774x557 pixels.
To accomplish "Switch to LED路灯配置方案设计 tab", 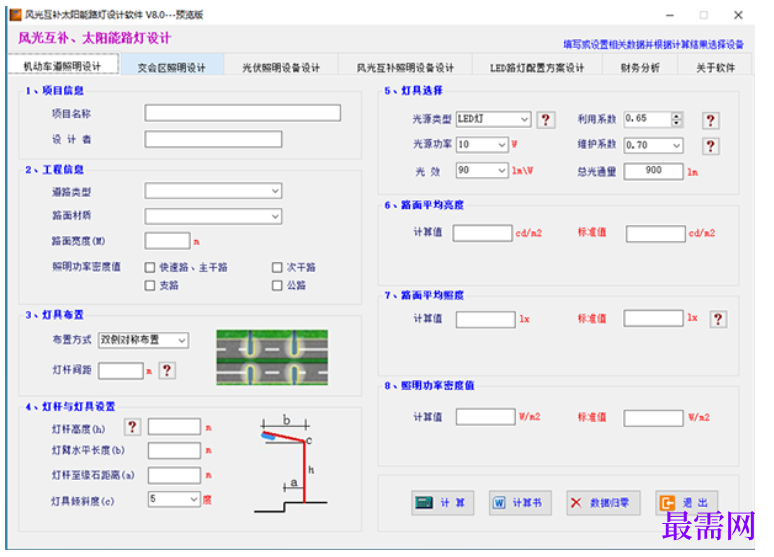I will coord(537,67).
